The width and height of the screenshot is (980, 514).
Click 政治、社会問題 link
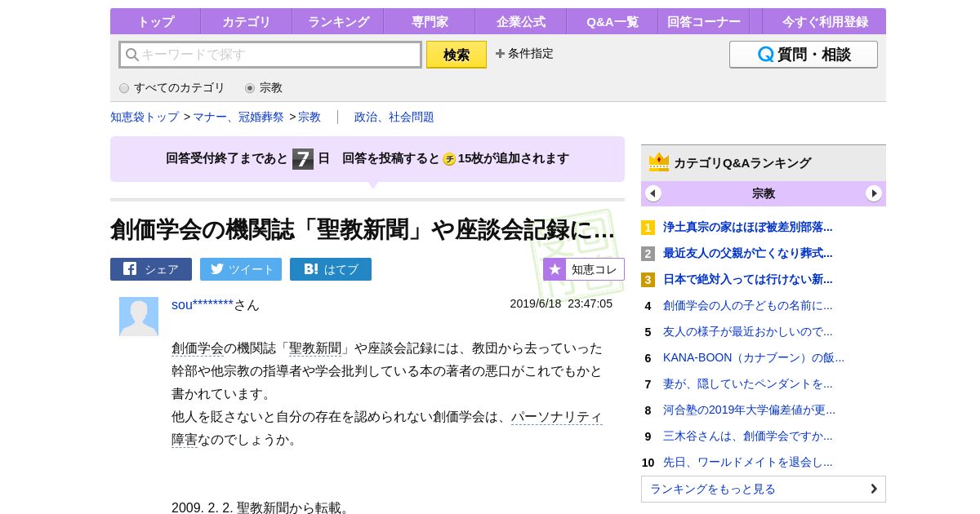(394, 117)
